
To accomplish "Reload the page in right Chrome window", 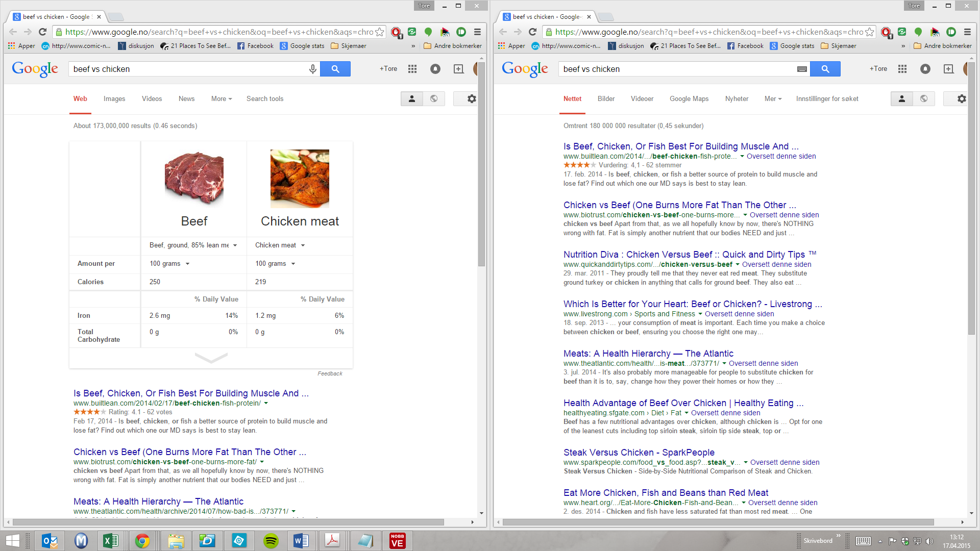I will pyautogui.click(x=533, y=32).
